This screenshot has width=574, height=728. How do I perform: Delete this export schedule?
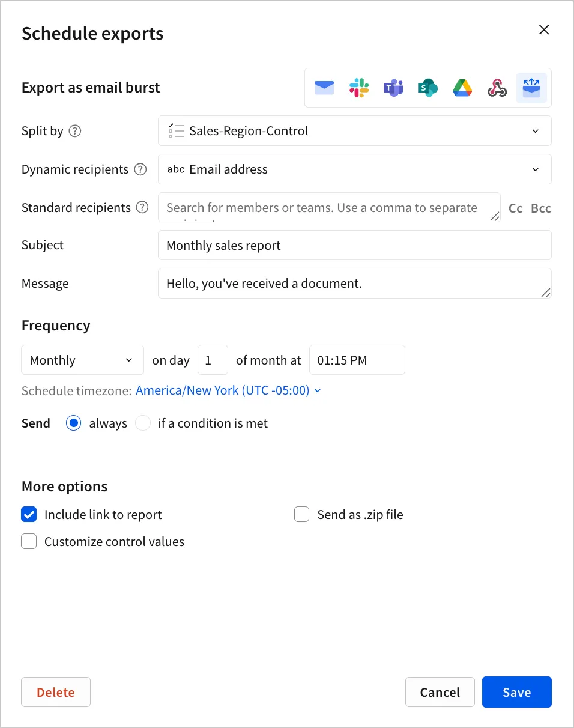[x=56, y=692]
